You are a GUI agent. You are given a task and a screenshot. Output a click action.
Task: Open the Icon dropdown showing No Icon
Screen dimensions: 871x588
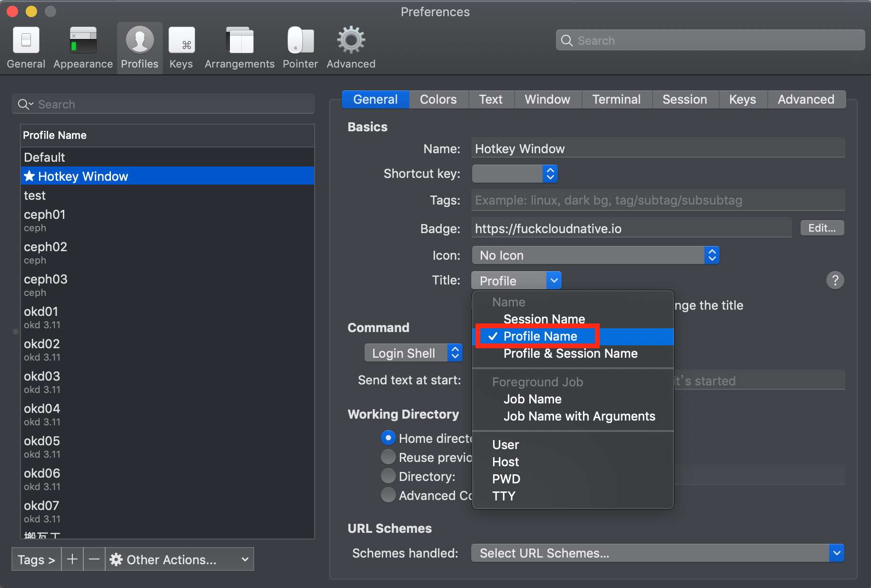point(595,255)
